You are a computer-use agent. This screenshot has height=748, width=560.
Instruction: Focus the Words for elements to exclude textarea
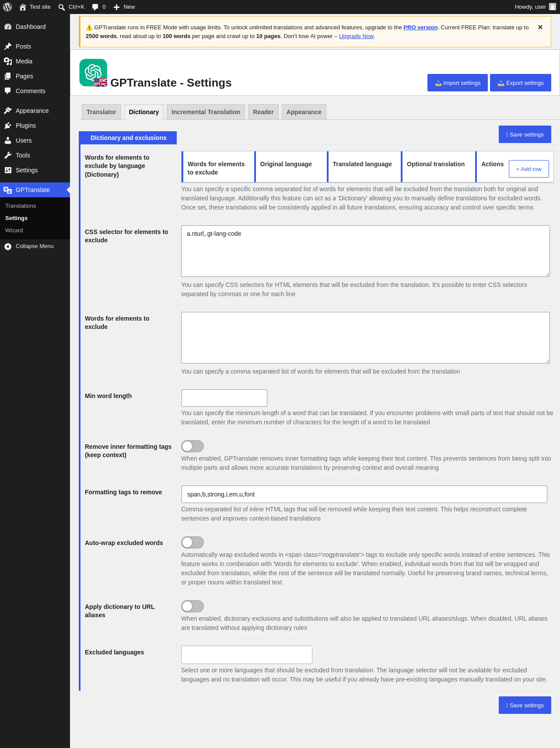[x=365, y=338]
